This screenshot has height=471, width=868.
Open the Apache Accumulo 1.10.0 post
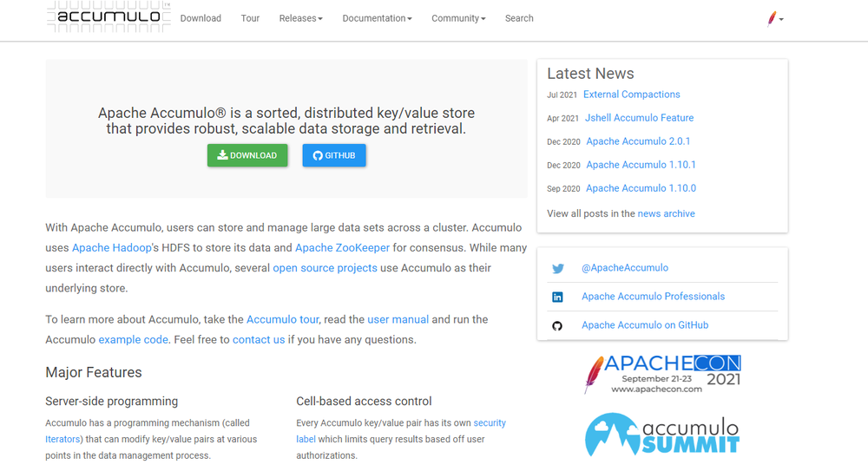[641, 189]
